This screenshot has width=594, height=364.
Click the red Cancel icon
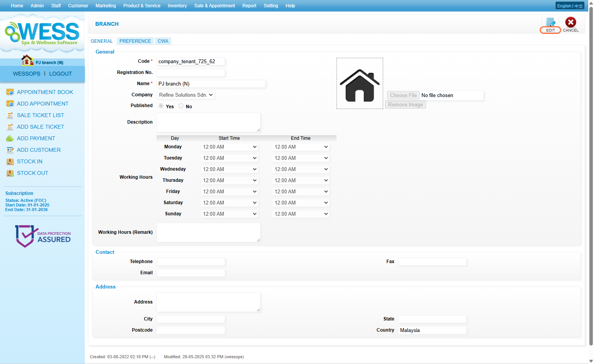[x=570, y=22]
